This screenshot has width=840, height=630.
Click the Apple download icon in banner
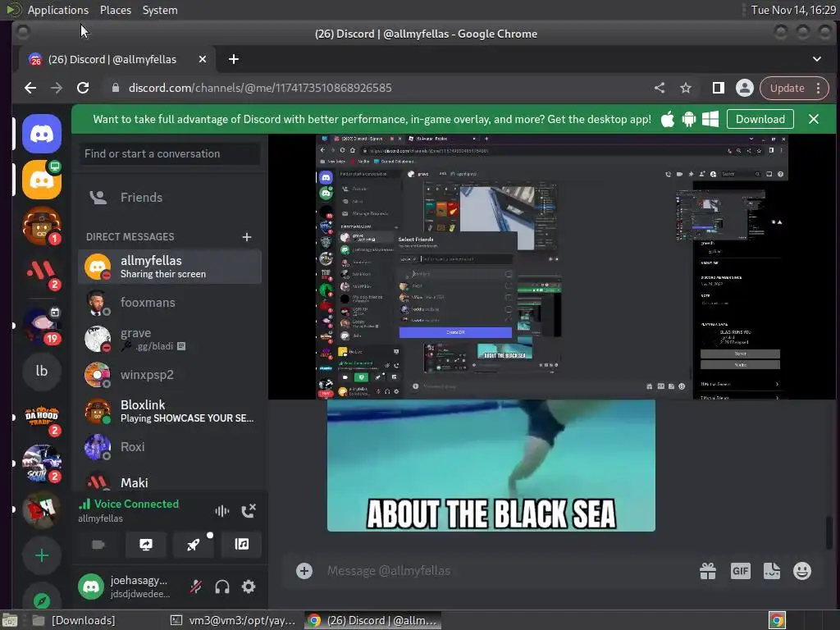[x=668, y=119]
